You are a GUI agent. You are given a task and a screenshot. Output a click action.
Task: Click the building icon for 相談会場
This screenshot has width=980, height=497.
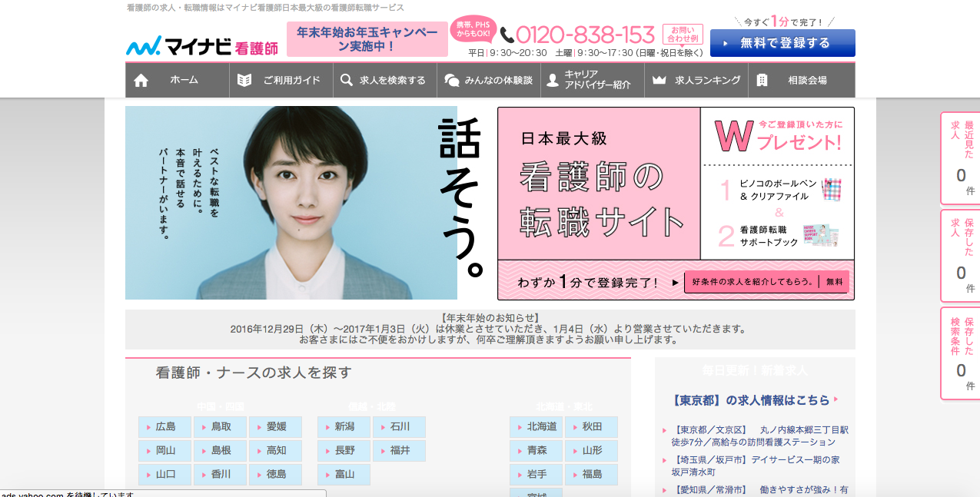pos(762,80)
